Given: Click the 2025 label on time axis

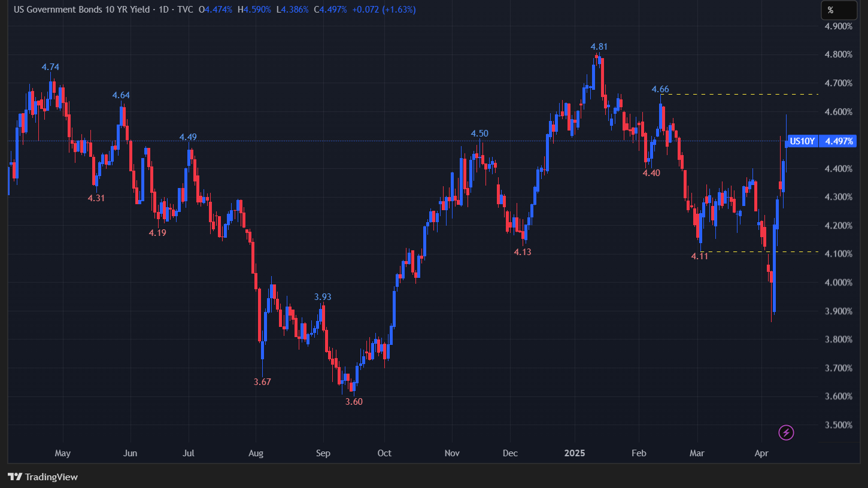Looking at the screenshot, I should [575, 453].
